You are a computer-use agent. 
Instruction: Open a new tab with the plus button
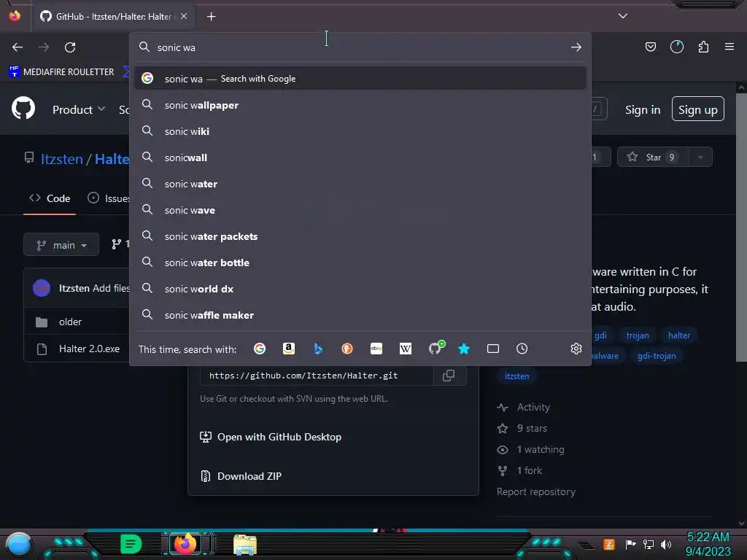point(211,17)
